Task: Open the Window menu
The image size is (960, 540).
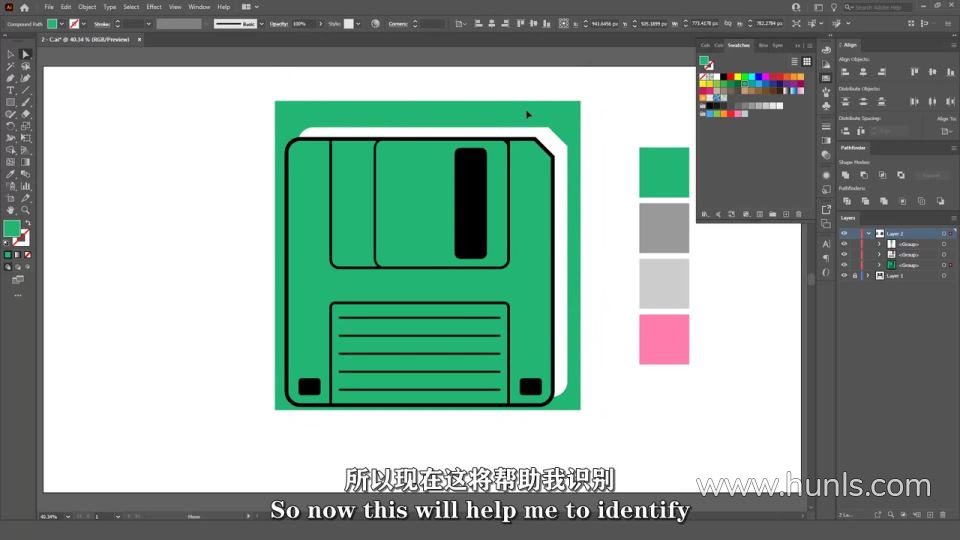Action: pos(199,7)
